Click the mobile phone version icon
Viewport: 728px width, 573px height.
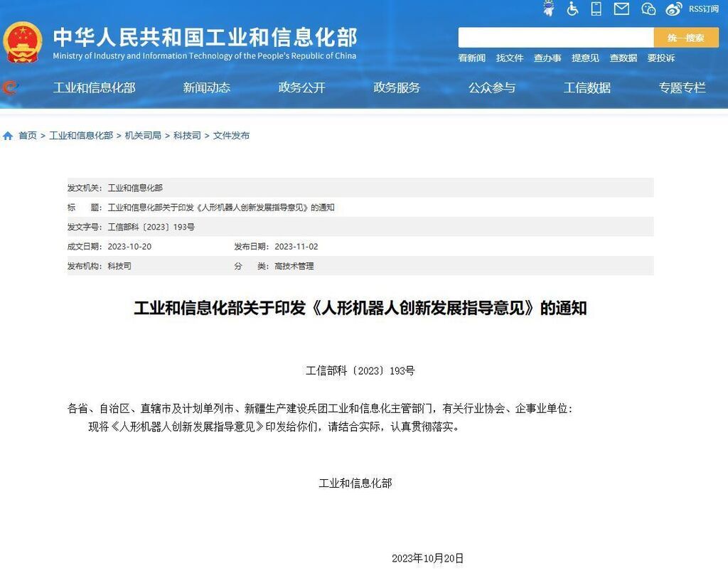(596, 9)
